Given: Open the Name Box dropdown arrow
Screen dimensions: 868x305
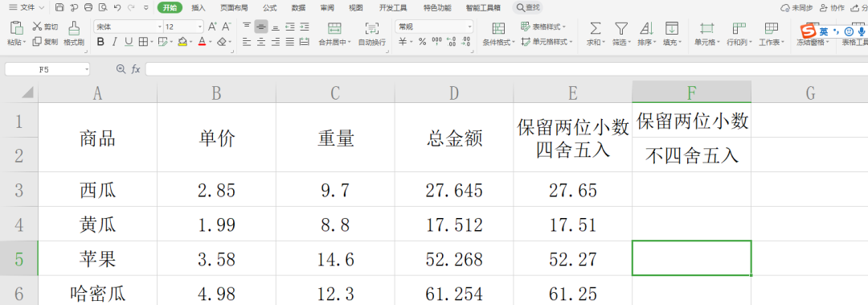Looking at the screenshot, I should coord(87,69).
